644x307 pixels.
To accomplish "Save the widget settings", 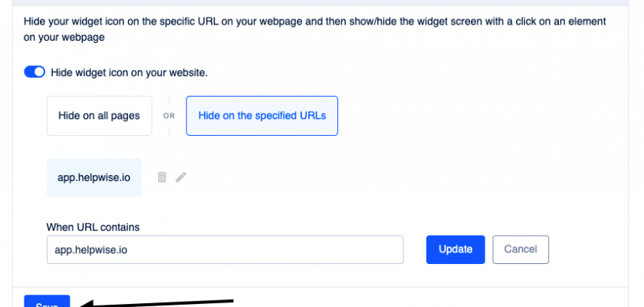I will [x=47, y=302].
